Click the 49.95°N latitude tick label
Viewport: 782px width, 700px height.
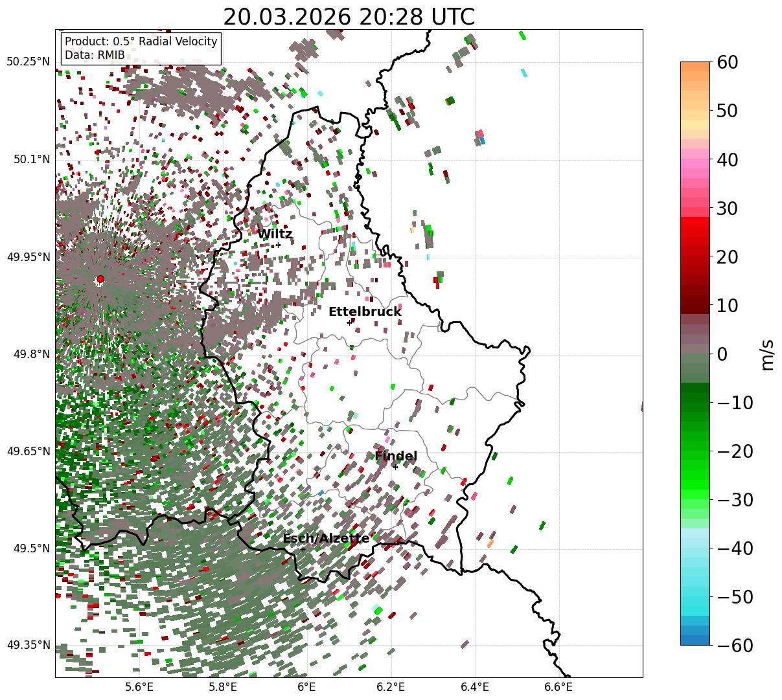[28, 257]
